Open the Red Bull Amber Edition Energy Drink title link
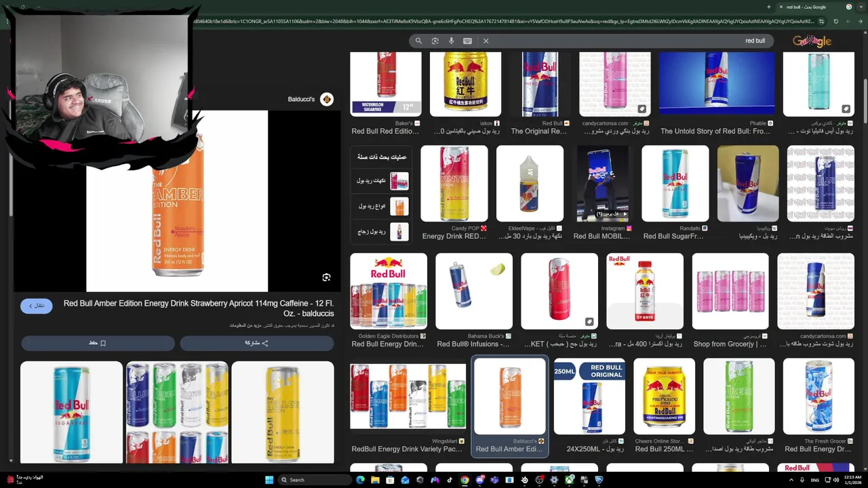Screen dimensions: 868x488 click(x=198, y=308)
